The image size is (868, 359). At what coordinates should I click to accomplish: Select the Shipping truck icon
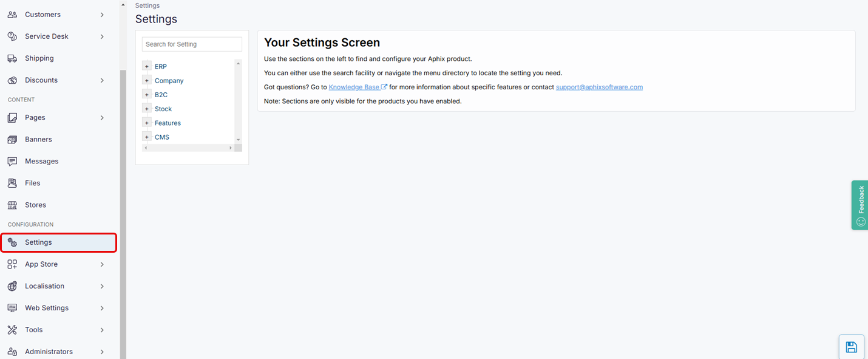[12, 58]
